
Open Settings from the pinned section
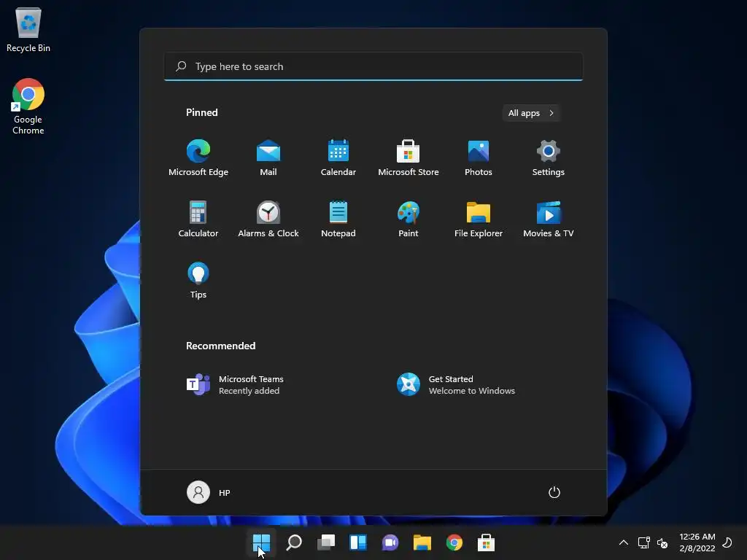coord(549,157)
